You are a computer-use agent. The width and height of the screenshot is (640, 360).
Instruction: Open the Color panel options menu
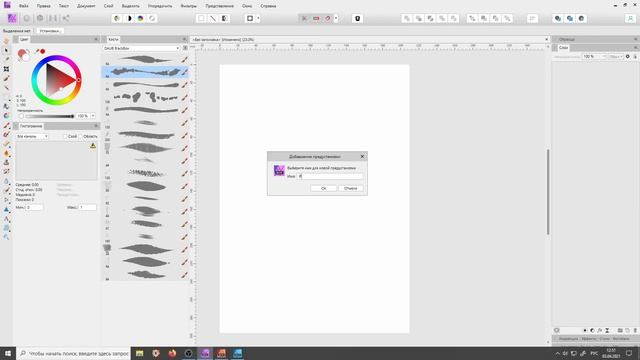[x=96, y=39]
